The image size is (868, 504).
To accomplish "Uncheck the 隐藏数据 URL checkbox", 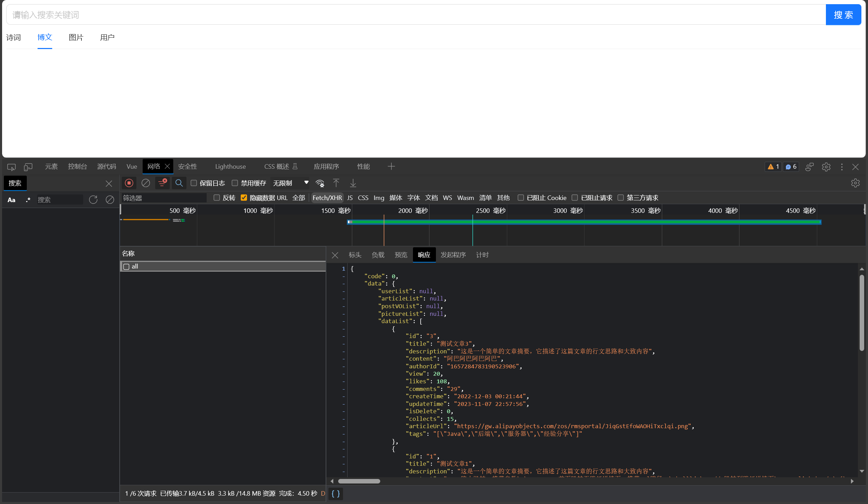I will (244, 198).
